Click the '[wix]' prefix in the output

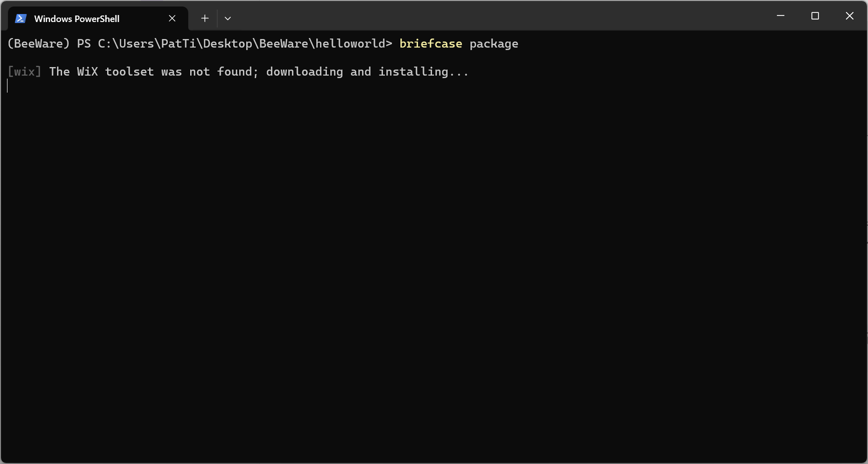(24, 72)
